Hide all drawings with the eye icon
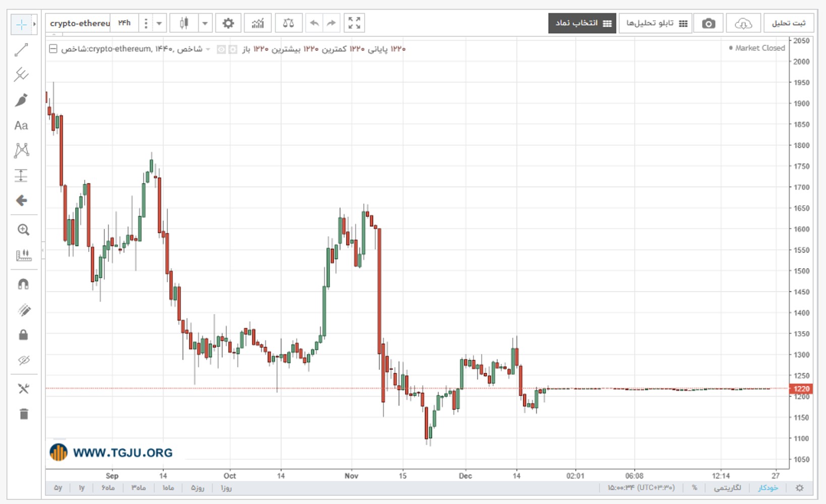 (x=23, y=360)
